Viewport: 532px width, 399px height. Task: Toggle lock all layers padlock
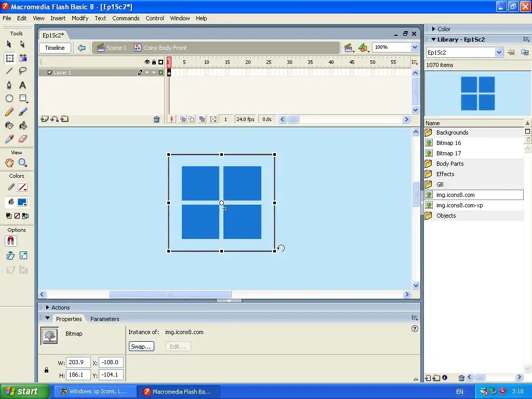click(x=154, y=62)
